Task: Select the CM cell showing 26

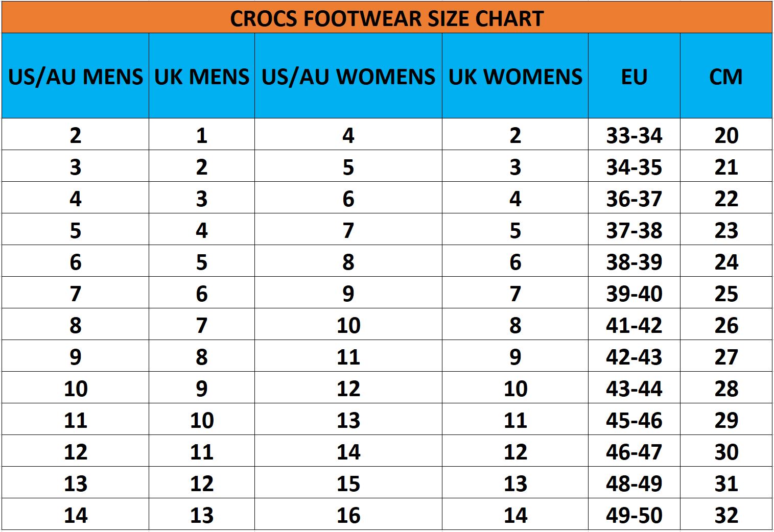Action: point(726,325)
